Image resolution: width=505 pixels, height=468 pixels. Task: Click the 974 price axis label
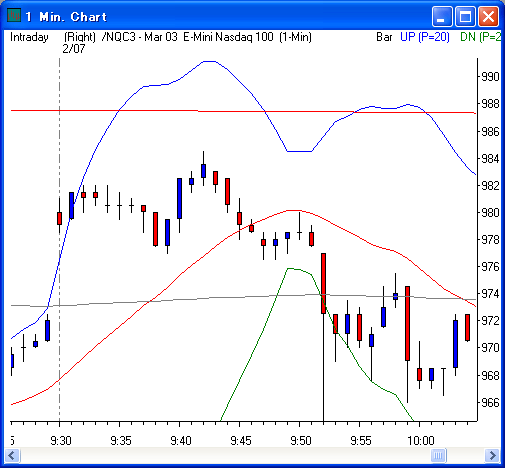[490, 294]
